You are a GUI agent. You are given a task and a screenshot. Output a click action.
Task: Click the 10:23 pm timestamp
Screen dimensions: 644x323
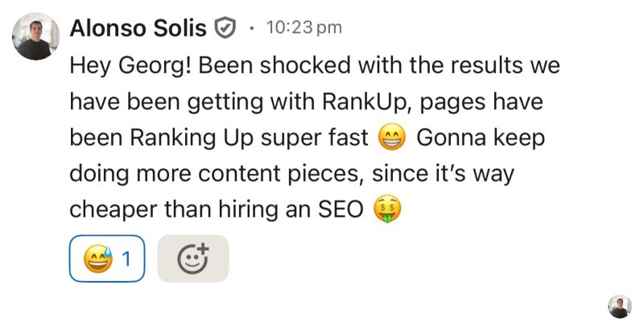(303, 28)
